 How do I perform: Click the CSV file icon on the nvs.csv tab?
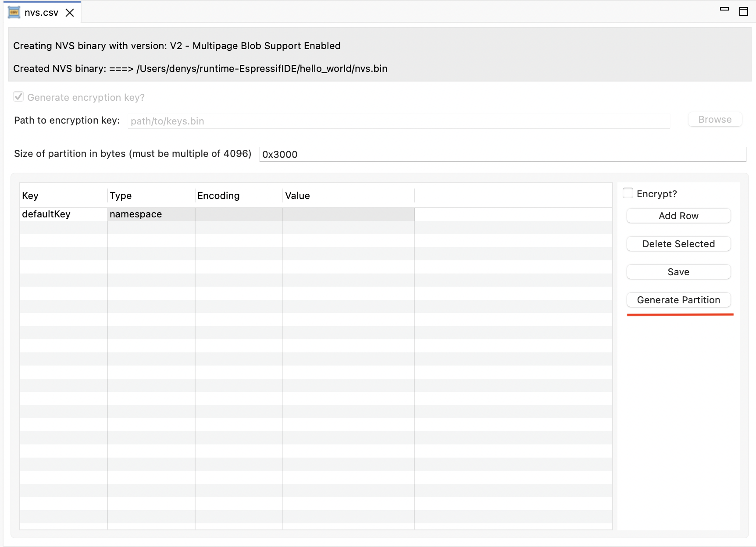pos(14,12)
